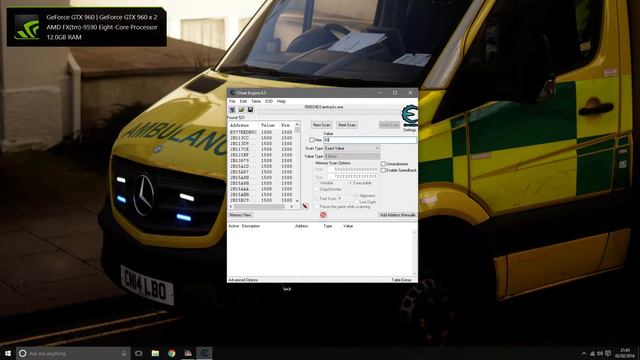640x360 pixels.
Task: Click the floppy disk save icon
Action: (250, 110)
